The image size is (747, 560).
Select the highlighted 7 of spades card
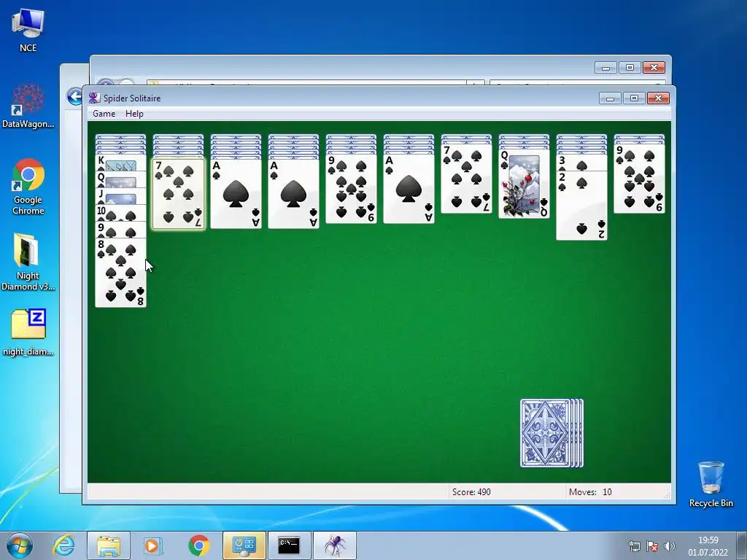click(178, 194)
